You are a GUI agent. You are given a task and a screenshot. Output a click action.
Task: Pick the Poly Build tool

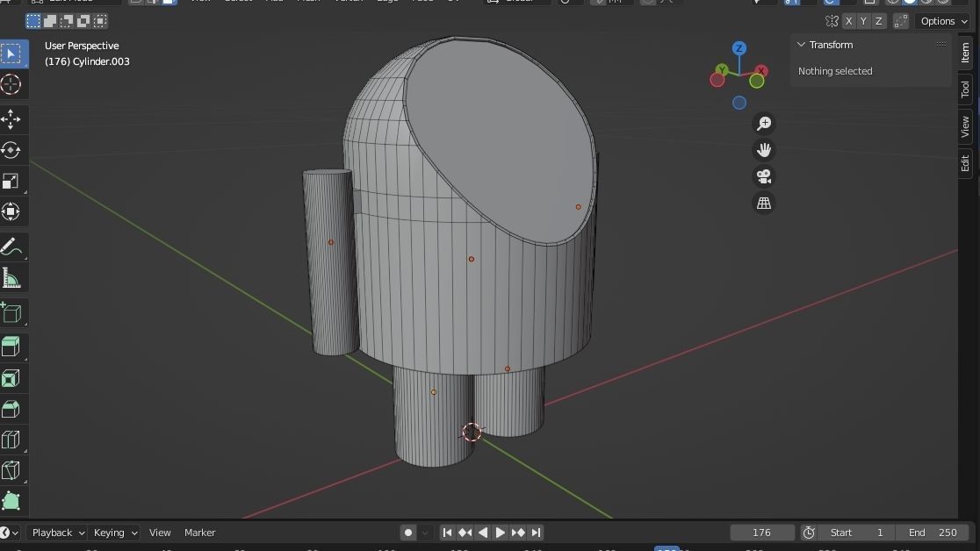11,500
